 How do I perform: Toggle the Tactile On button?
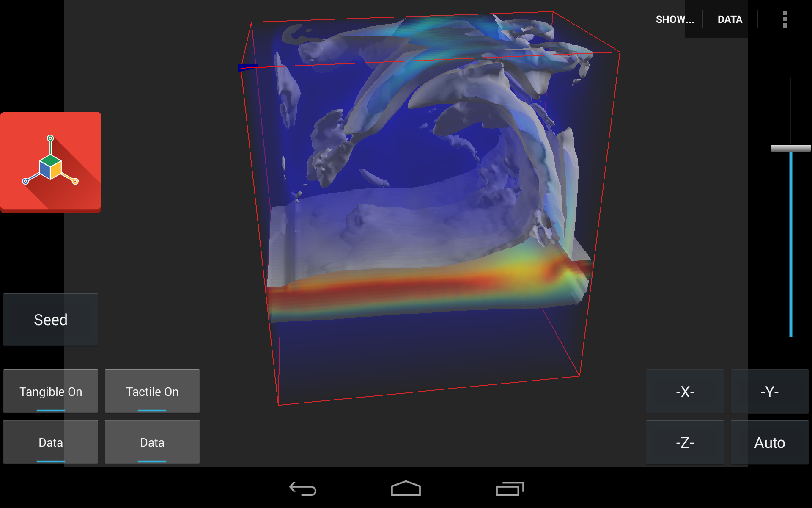click(152, 391)
